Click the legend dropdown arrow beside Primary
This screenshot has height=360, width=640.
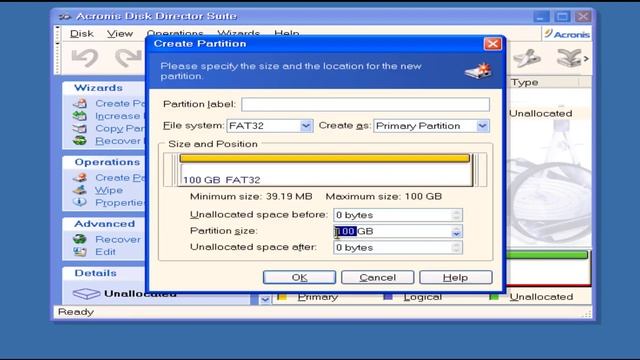pyautogui.click(x=265, y=300)
